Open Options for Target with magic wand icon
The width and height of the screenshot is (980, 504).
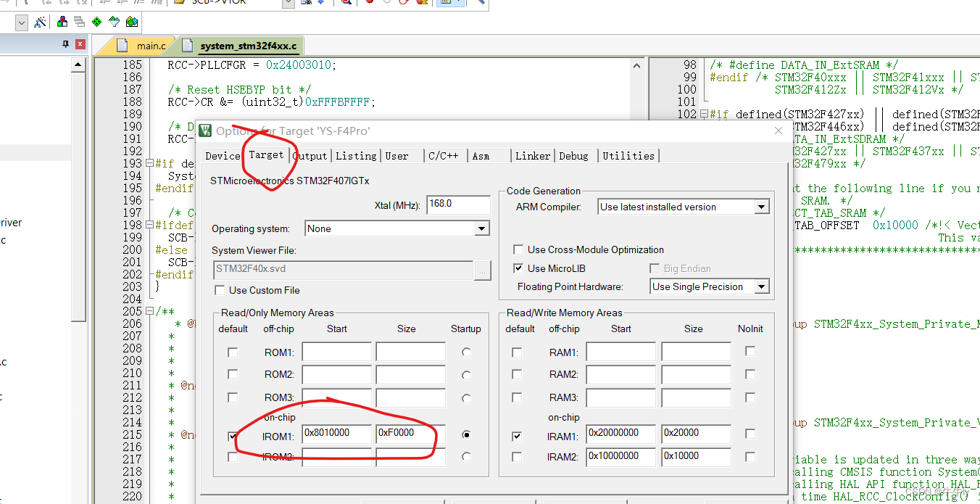pos(41,22)
